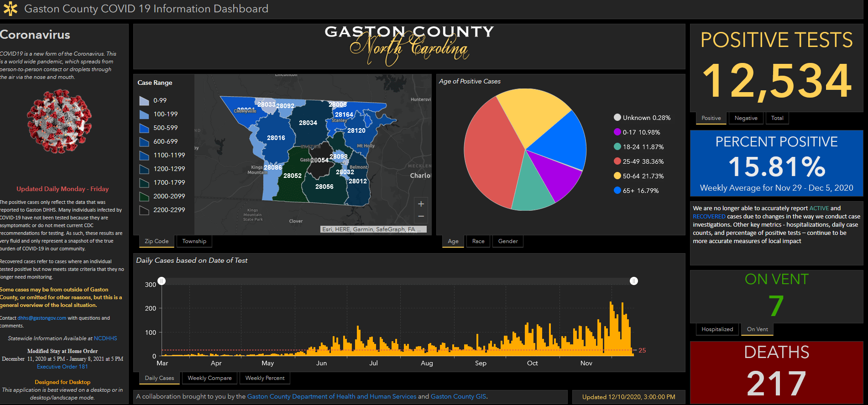Select zip code 28056 on the map
Screen dimensions: 868x405
[x=324, y=187]
